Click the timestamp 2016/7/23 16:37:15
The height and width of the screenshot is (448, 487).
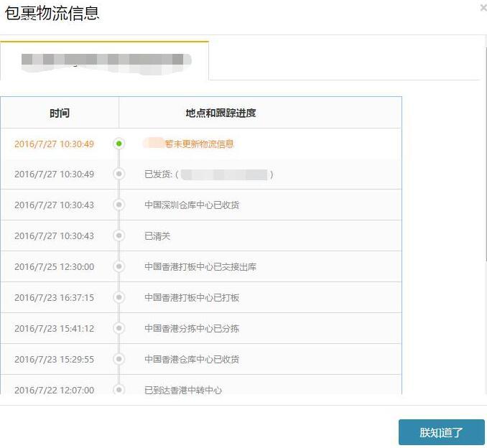pyautogui.click(x=54, y=298)
